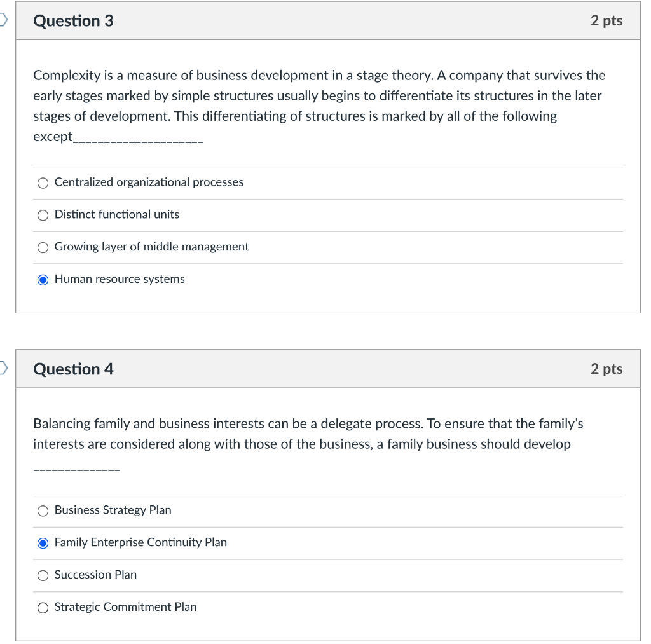Click the Question 4 header bar

[x=328, y=369]
